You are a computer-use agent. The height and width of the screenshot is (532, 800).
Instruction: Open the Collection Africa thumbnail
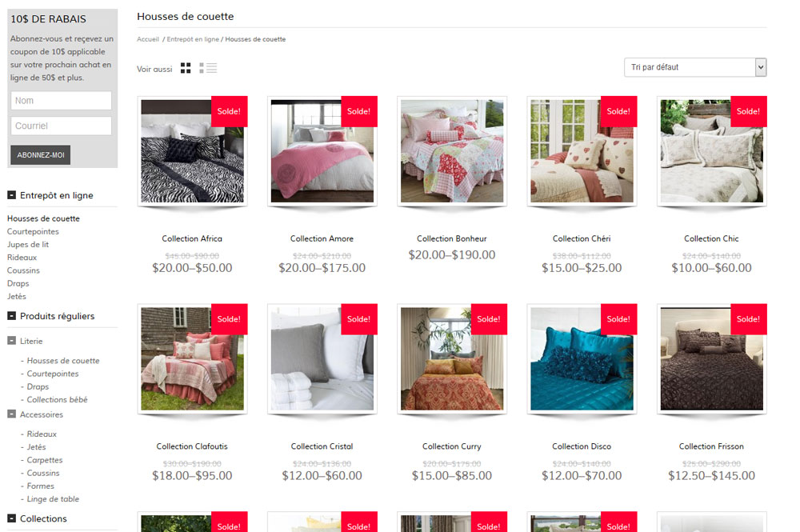192,151
